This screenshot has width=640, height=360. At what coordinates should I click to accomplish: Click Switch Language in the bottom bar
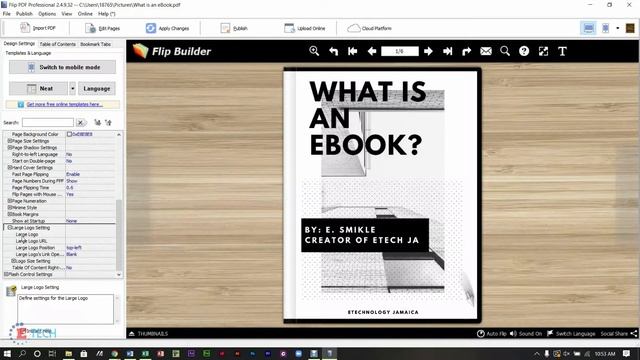[x=571, y=333]
